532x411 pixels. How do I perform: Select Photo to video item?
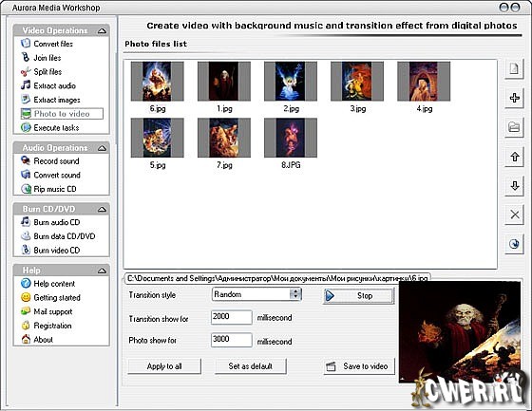(62, 114)
